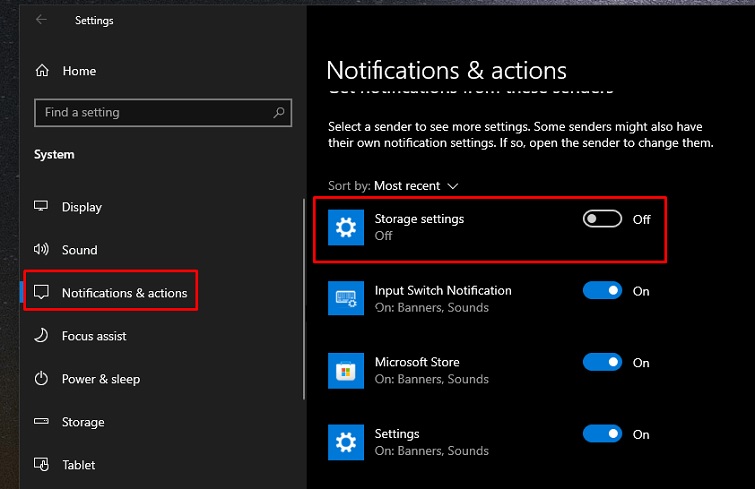Click the Storage settings gear icon

(x=346, y=228)
